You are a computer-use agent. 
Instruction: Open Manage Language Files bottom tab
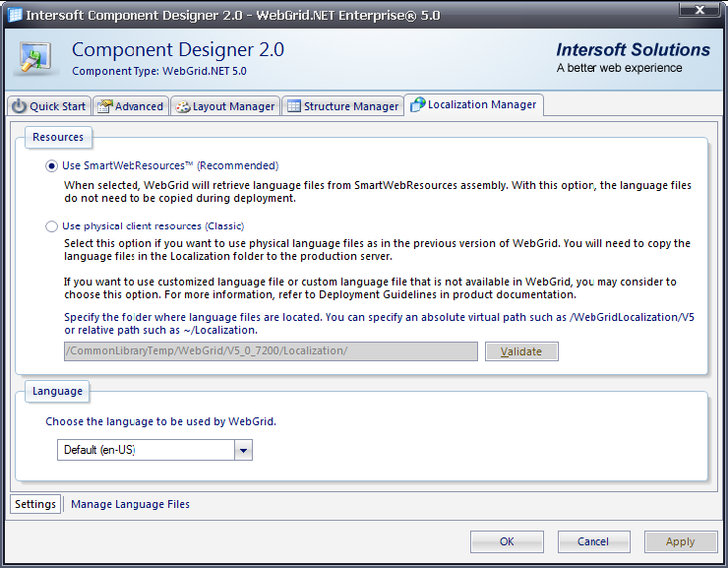(x=130, y=504)
